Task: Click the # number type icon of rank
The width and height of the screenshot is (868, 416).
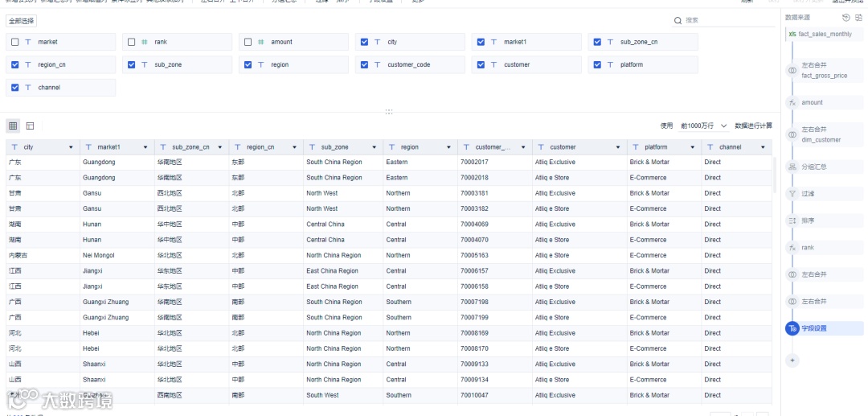Action: 145,42
